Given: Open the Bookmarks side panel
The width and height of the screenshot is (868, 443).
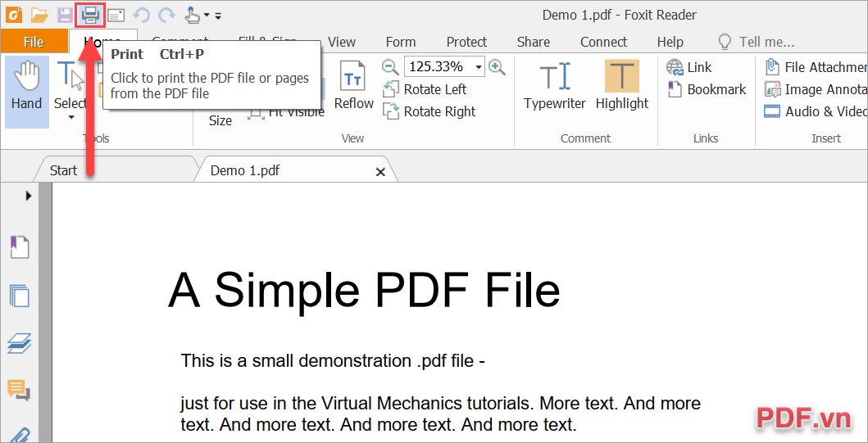Looking at the screenshot, I should point(19,246).
